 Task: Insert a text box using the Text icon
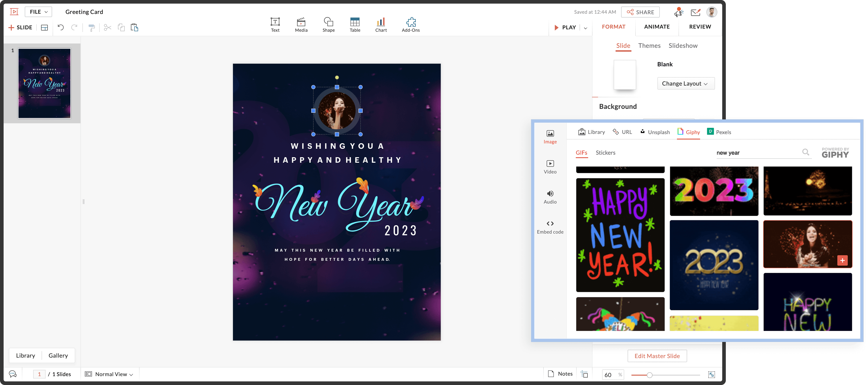coord(275,24)
